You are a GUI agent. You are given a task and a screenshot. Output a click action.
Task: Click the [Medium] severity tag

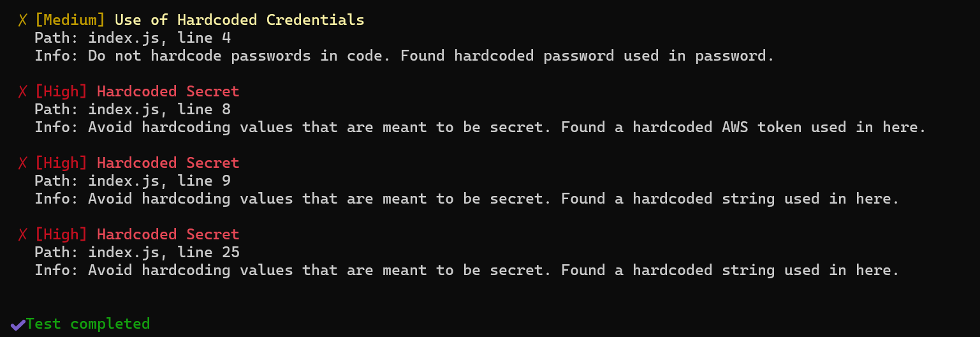[x=70, y=20]
